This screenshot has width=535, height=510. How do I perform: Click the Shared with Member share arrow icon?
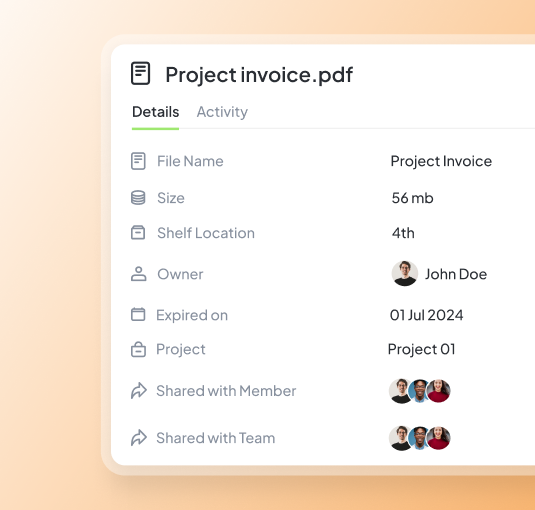point(139,391)
